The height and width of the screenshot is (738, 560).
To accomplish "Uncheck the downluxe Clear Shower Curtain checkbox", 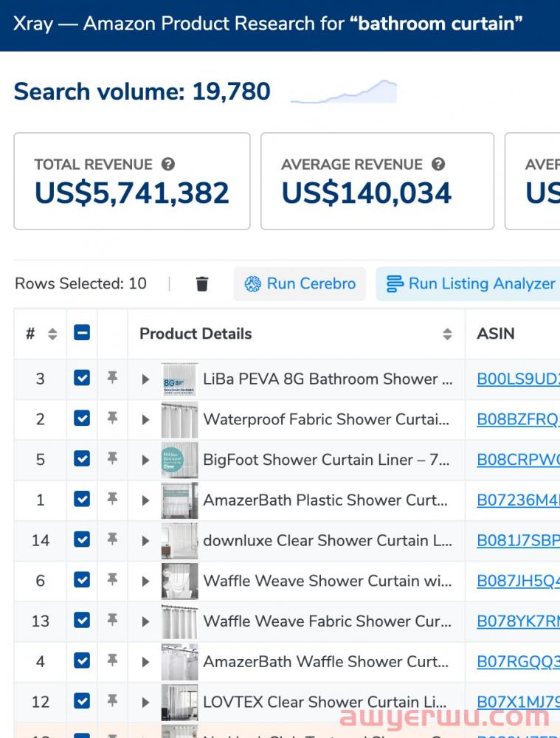I will click(82, 539).
